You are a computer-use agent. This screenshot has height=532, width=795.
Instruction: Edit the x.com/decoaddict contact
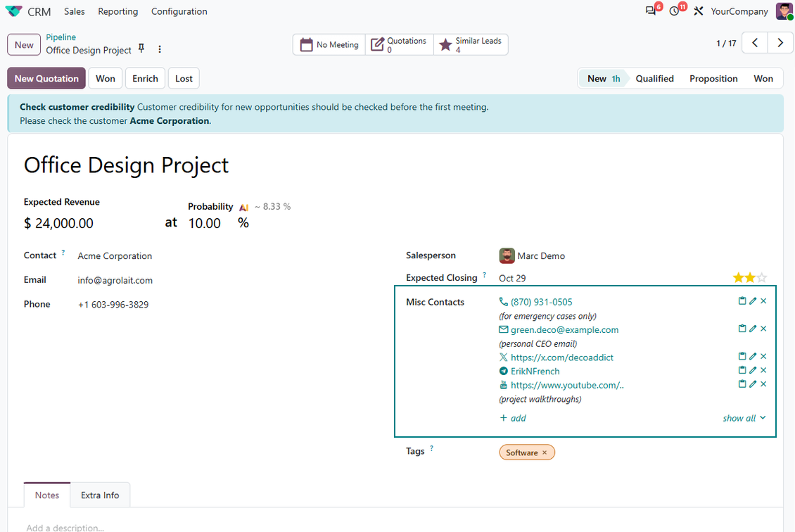coord(753,356)
